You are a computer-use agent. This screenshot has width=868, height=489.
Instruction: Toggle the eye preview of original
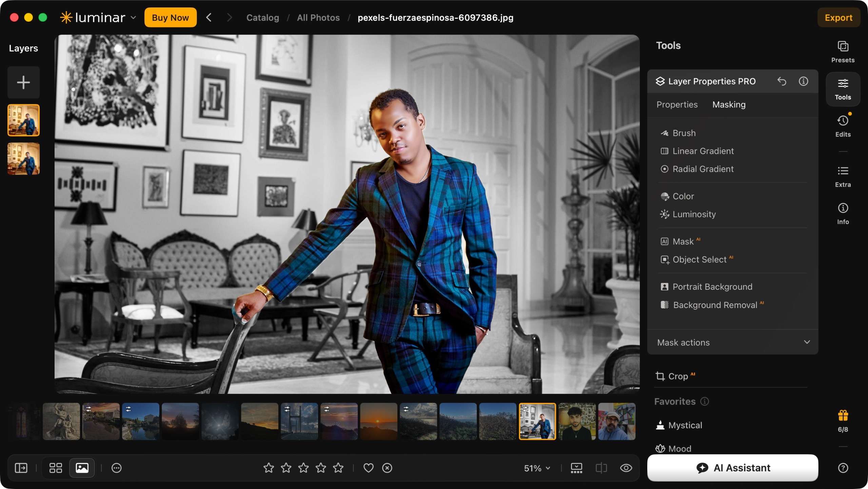tap(626, 468)
